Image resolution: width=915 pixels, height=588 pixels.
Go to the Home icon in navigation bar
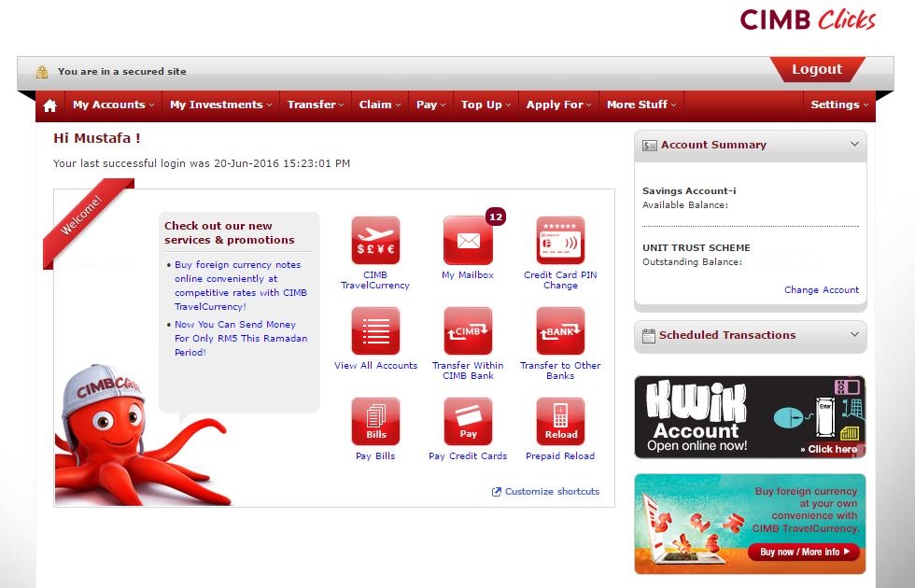point(50,105)
